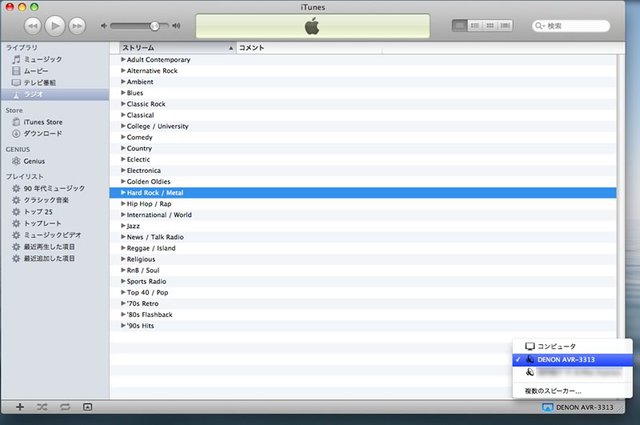Select the Electronica row
640x425 pixels.
pos(363,170)
